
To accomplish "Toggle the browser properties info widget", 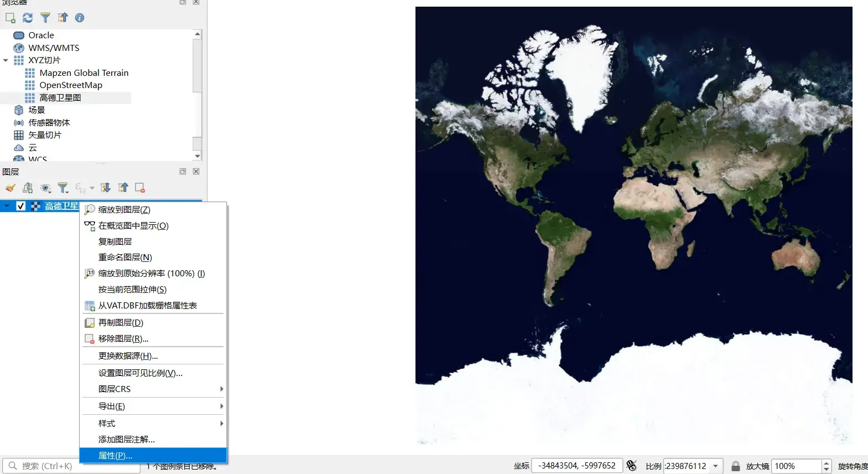I will coord(80,18).
